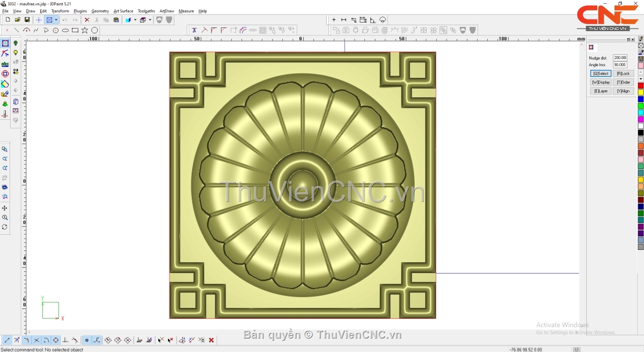Pick the green color swatch in palette
The width and height of the screenshot is (644, 352).
pyautogui.click(x=641, y=106)
